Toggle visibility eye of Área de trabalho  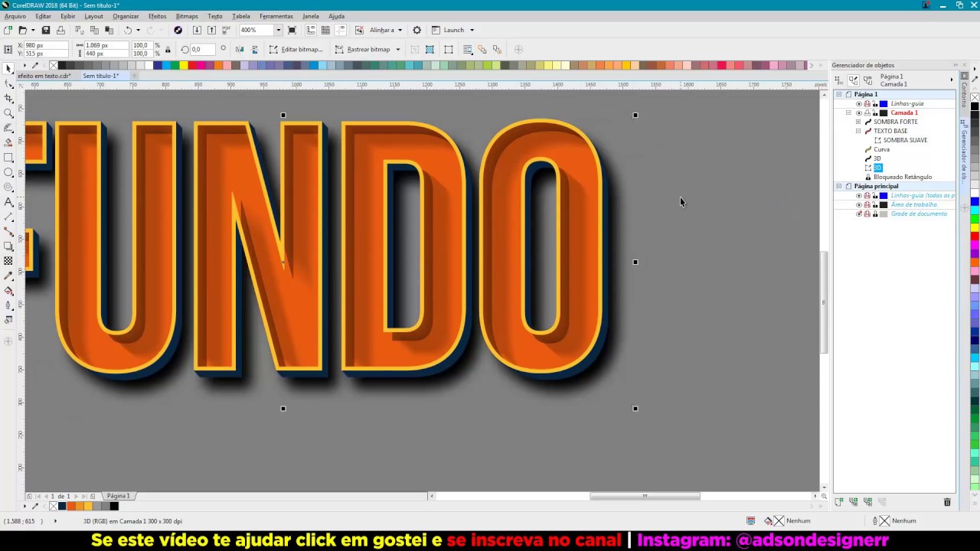(x=859, y=204)
